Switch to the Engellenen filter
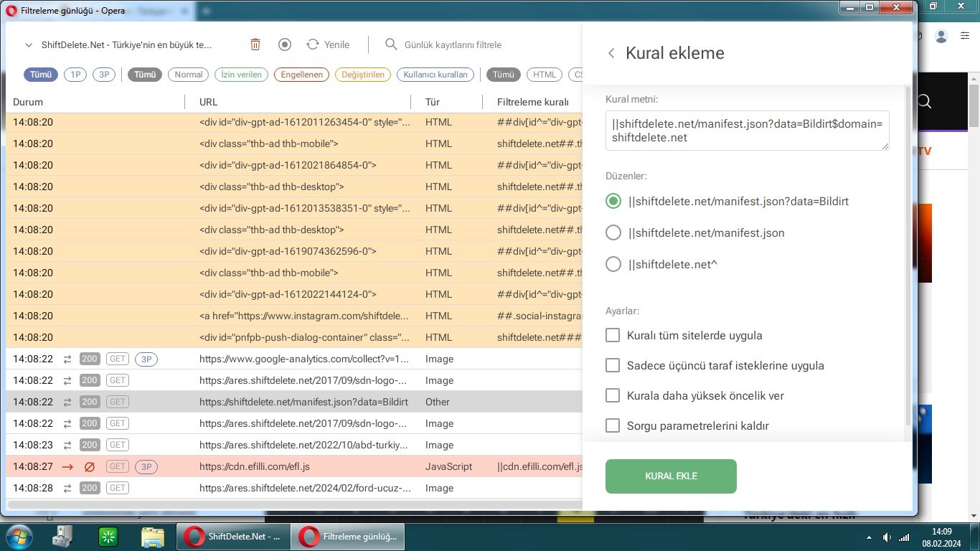Image resolution: width=980 pixels, height=551 pixels. tap(301, 74)
